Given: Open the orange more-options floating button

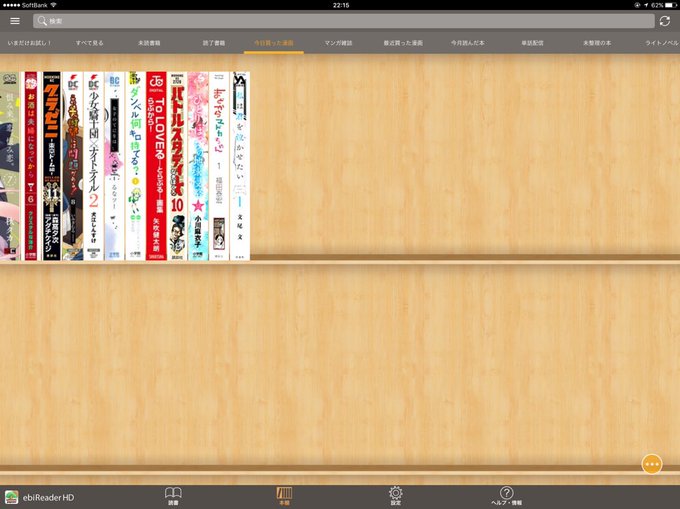Looking at the screenshot, I should point(651,464).
